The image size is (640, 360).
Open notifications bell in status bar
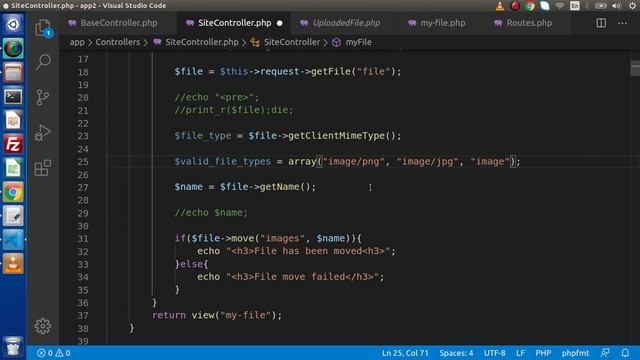click(x=625, y=353)
